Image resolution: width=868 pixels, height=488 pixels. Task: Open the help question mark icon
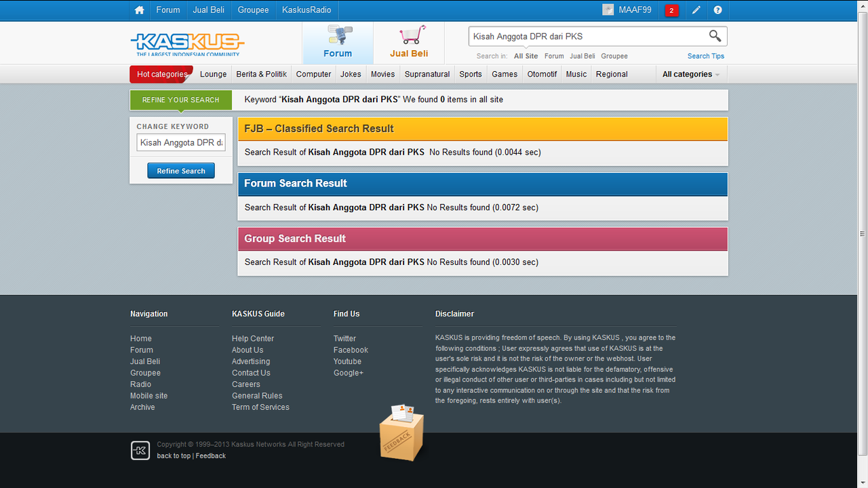click(x=717, y=10)
